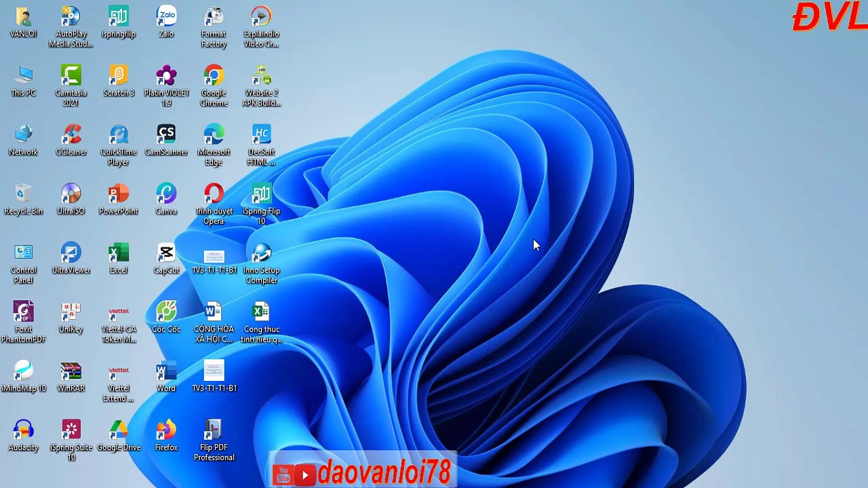The height and width of the screenshot is (488, 868).
Task: Select the ispringflip desktop shortcut
Action: (x=119, y=22)
